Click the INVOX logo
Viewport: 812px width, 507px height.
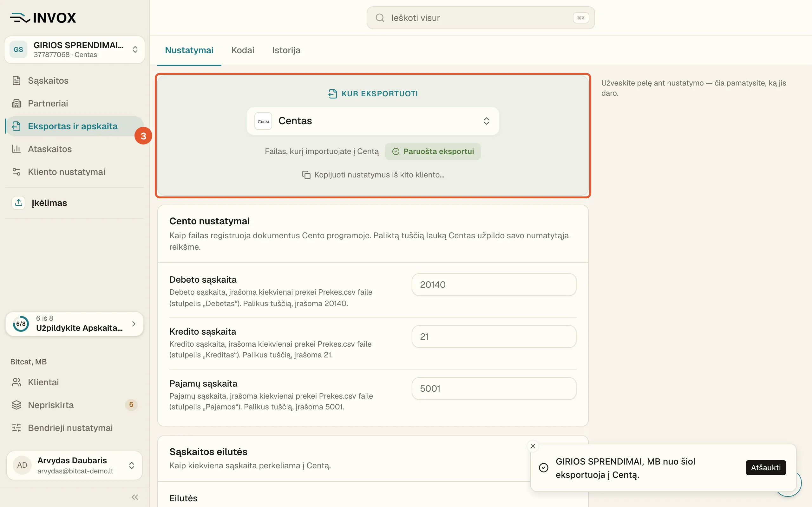pos(43,18)
